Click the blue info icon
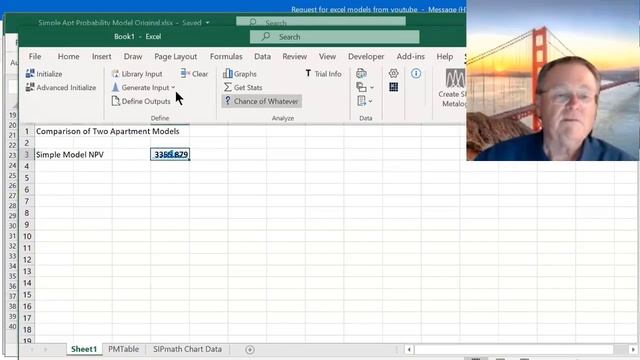This screenshot has height=360, width=640. coord(416,73)
